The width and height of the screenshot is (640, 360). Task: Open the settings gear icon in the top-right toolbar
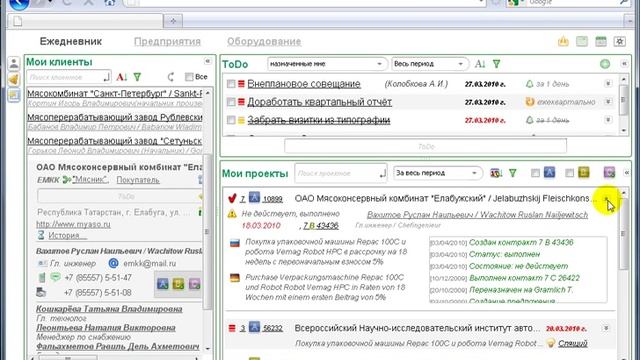(x=620, y=41)
